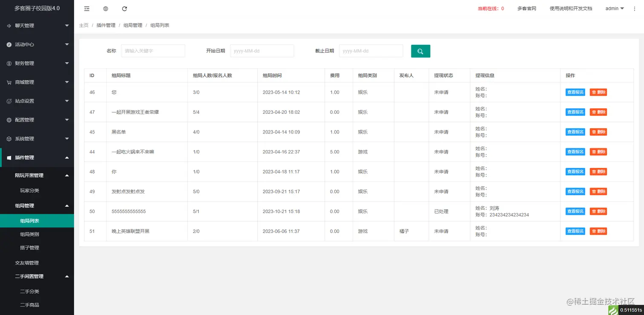Delete the 发射点发射点发 row
The image size is (644, 315).
click(x=598, y=191)
